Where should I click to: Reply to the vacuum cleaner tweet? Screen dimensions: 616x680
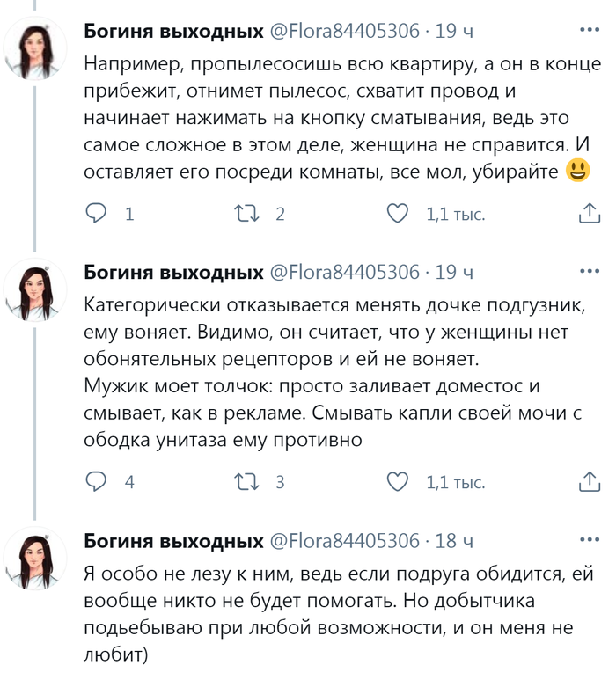click(x=98, y=214)
